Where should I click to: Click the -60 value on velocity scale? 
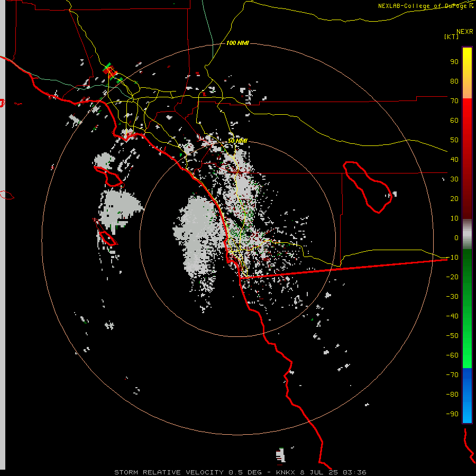(x=452, y=355)
